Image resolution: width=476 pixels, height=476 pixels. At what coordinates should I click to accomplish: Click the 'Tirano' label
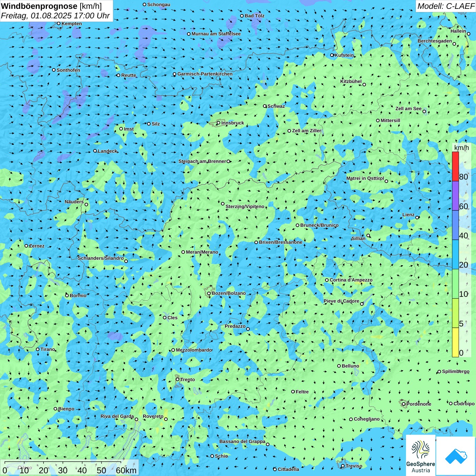pos(48,349)
